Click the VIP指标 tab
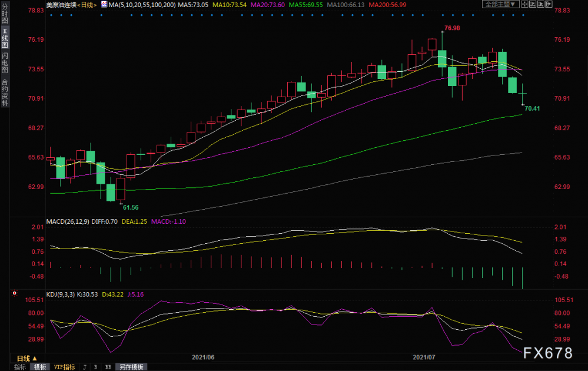Screen dimensions: 588x371 pyautogui.click(x=65, y=367)
